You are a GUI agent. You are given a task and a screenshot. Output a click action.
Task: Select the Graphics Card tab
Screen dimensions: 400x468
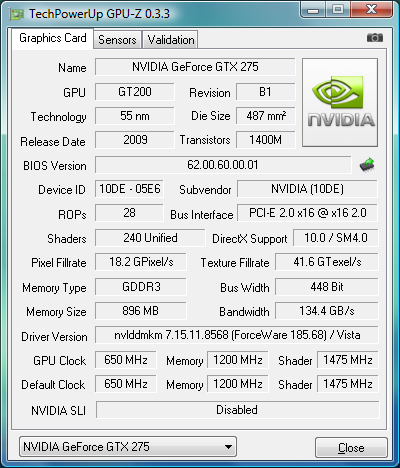tap(53, 38)
